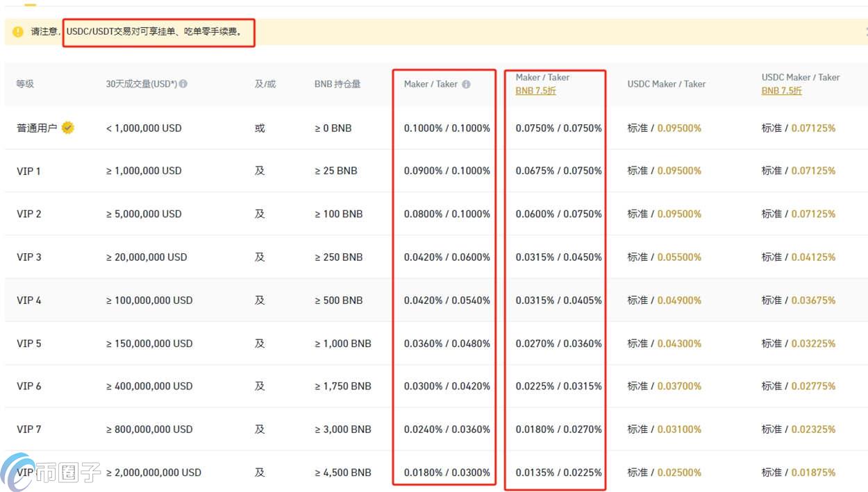Click the 30天成交量(USD*) column header
This screenshot has width=868, height=492.
coord(141,84)
